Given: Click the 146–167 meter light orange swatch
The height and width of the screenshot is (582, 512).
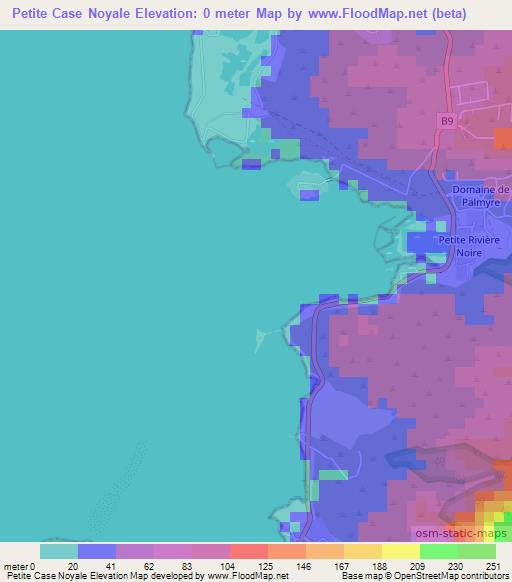Looking at the screenshot, I should pyautogui.click(x=325, y=551).
